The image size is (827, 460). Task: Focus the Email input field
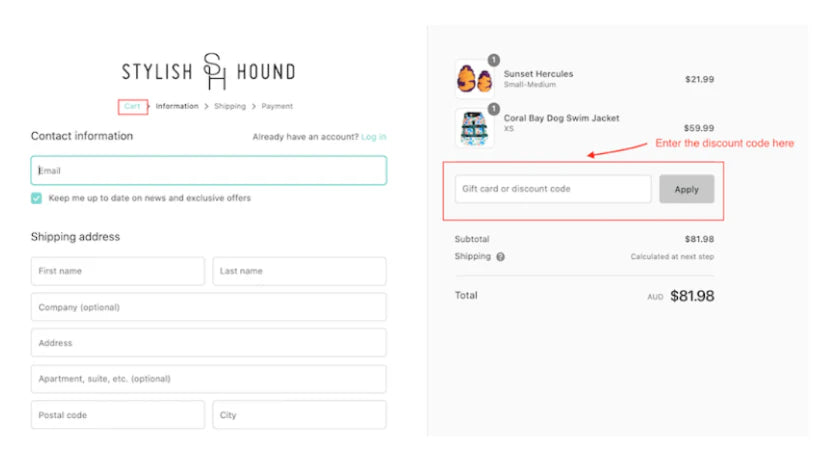208,171
